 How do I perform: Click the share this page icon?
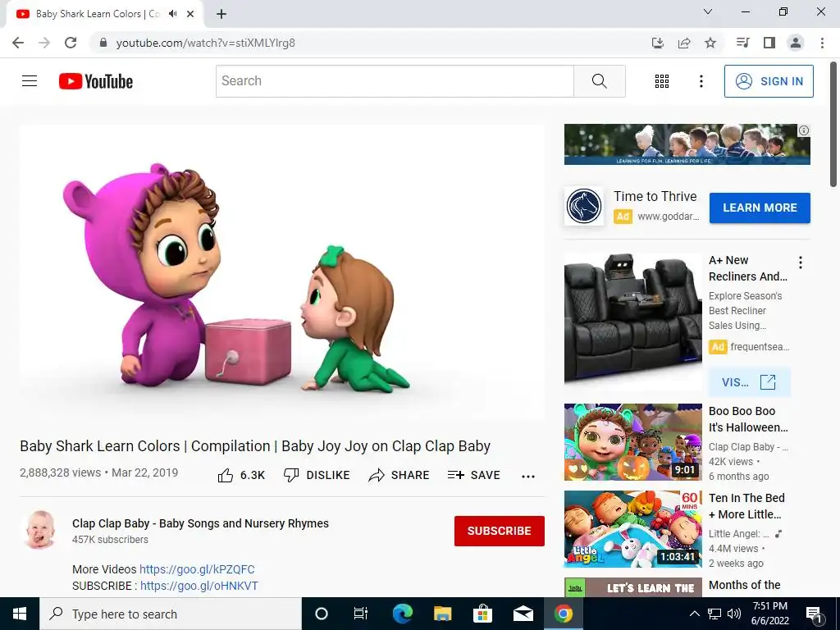click(683, 43)
